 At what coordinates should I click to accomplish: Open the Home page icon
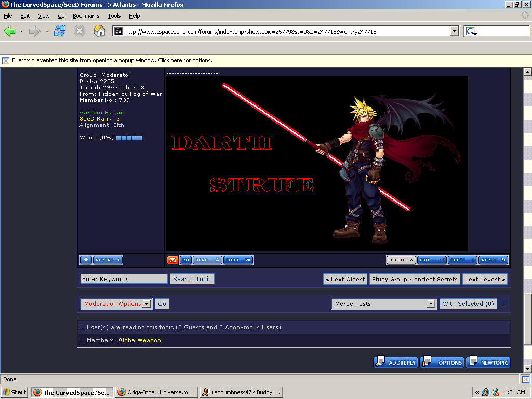coord(99,31)
